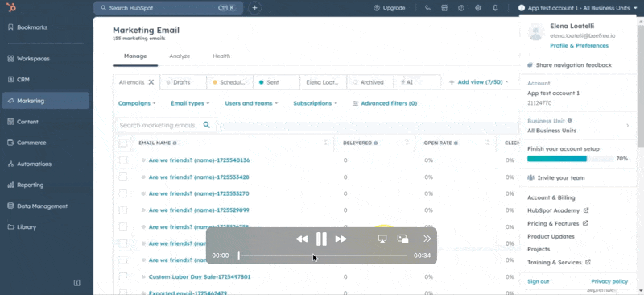
Task: Open Advanced filters (0)
Action: click(385, 103)
